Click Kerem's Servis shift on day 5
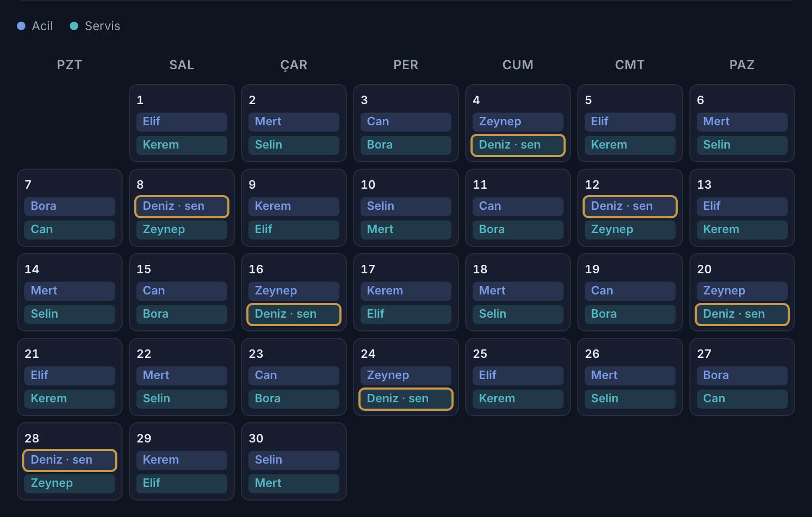 (x=630, y=145)
